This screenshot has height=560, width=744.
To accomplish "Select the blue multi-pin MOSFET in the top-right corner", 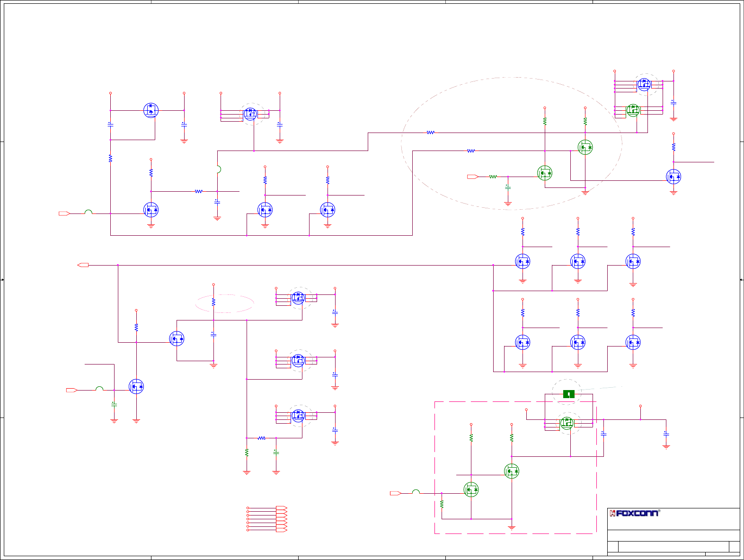I will (x=644, y=85).
